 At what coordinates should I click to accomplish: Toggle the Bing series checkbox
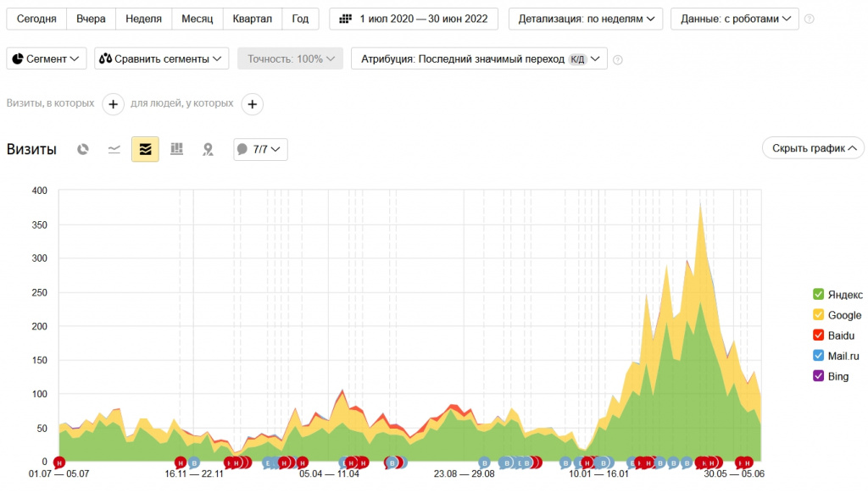(x=818, y=376)
